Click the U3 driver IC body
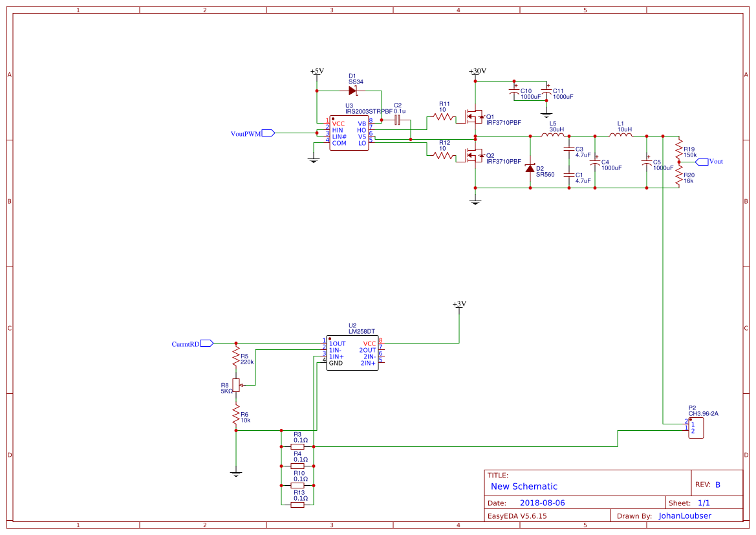Viewport: 756px width, 535px height. click(x=349, y=133)
